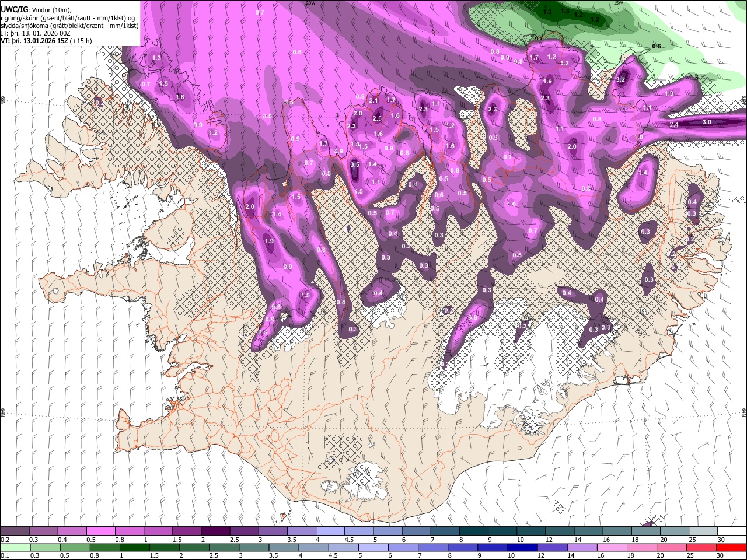
Task: Select the 0.8 swatch in upper legend bar
Action: tap(129, 531)
